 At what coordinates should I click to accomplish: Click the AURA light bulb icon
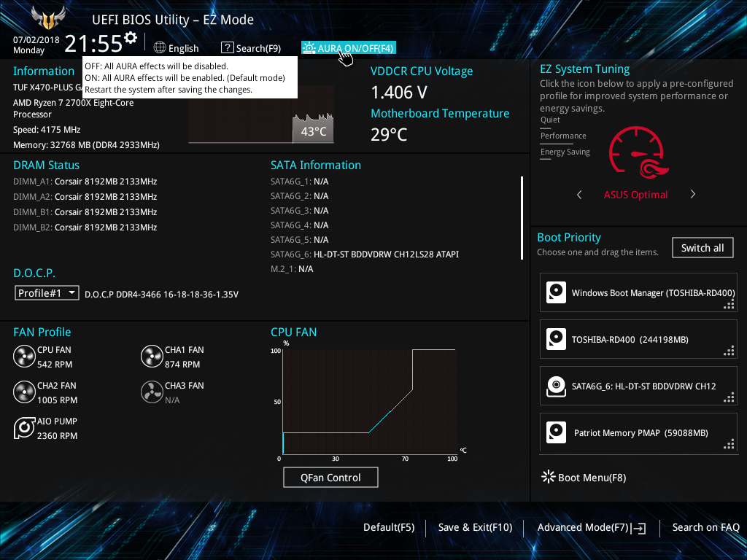click(309, 48)
